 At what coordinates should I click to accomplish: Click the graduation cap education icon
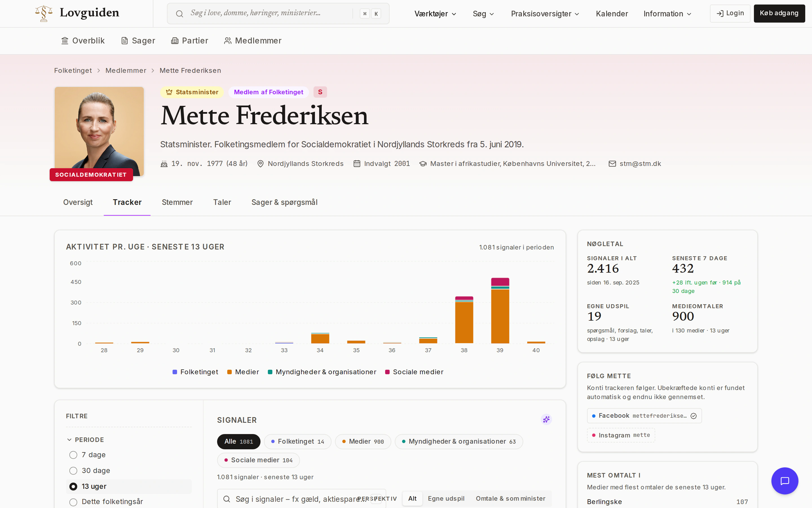pyautogui.click(x=423, y=164)
